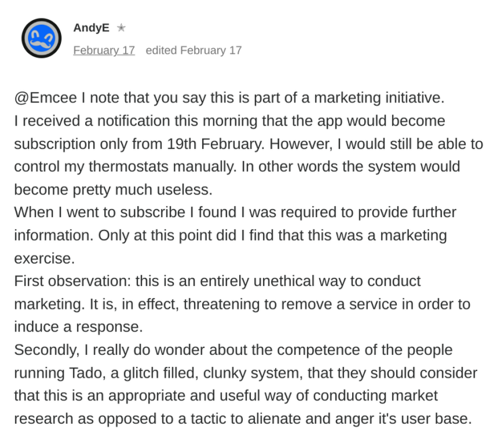Click the 'First observation:' sentence start
The width and height of the screenshot is (494, 448).
72,281
